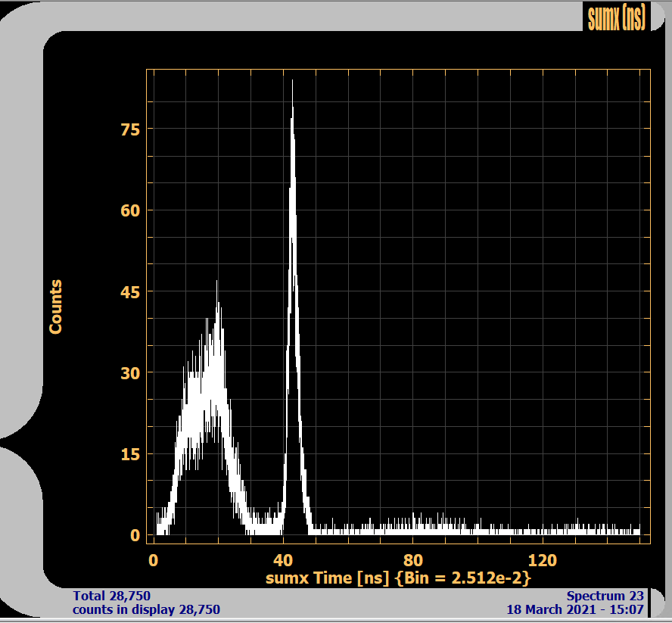
Task: Click the 80 tick on the x-axis
Action: tap(412, 560)
